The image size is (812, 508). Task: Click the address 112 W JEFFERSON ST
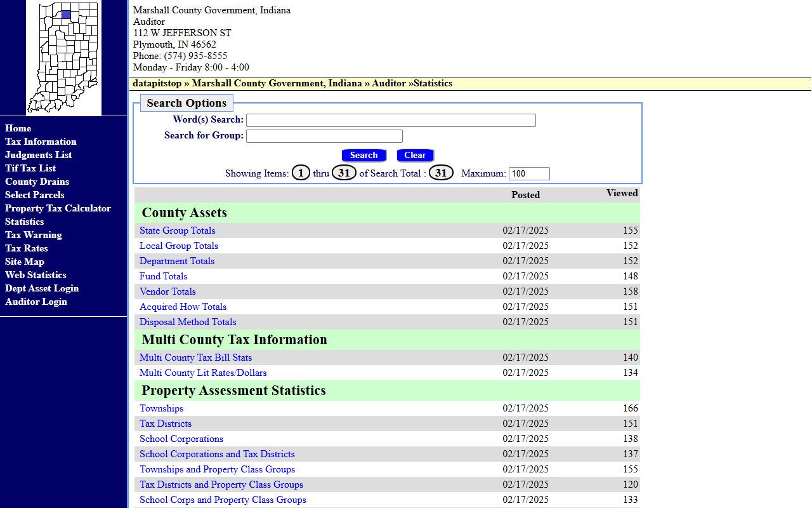pos(182,33)
